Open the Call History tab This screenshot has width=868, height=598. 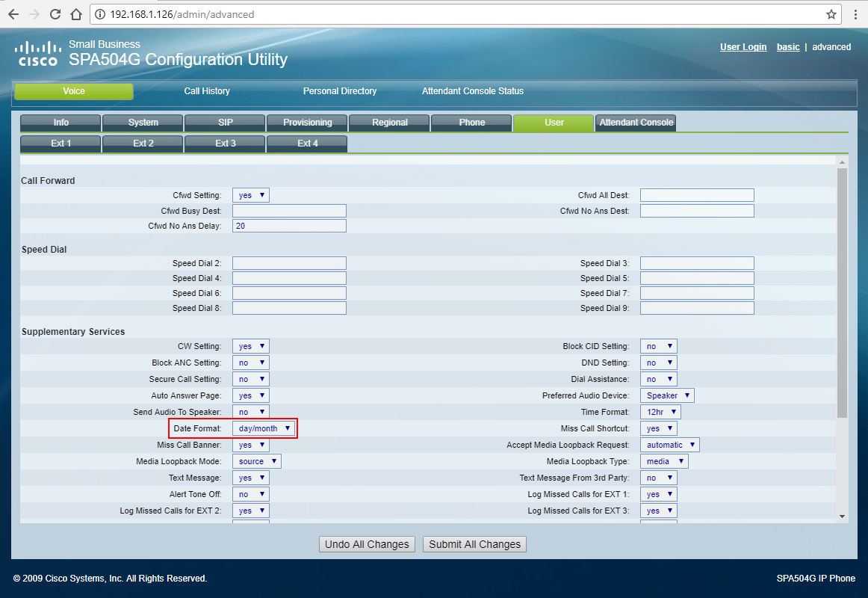[x=207, y=91]
